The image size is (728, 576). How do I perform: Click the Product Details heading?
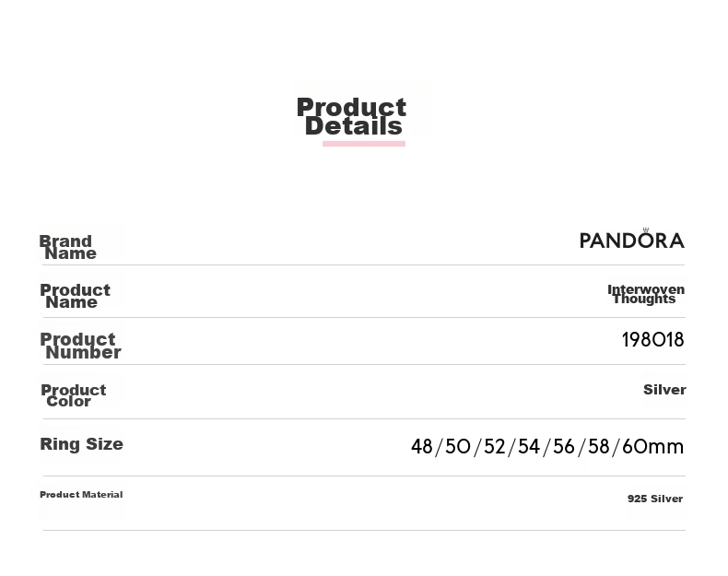[x=351, y=117]
